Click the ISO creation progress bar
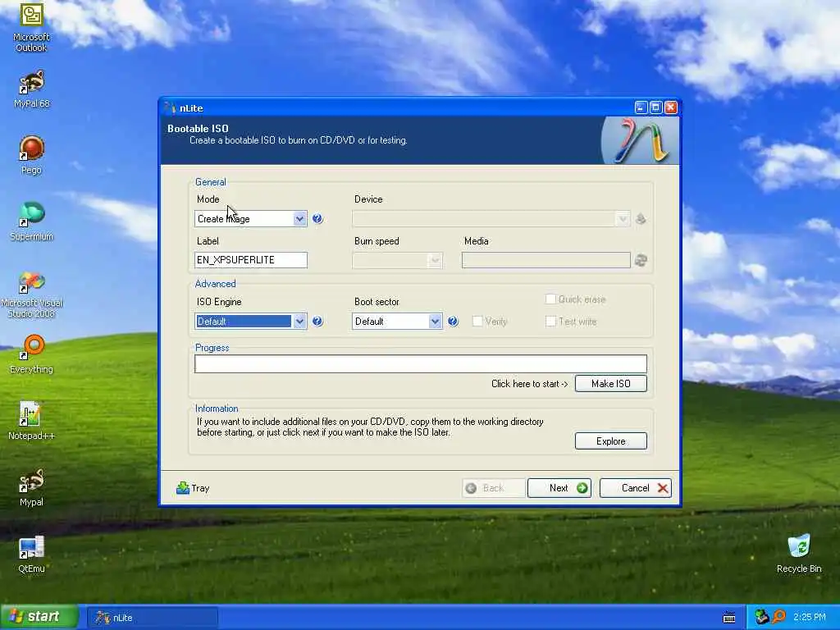The image size is (840, 630). pyautogui.click(x=421, y=363)
